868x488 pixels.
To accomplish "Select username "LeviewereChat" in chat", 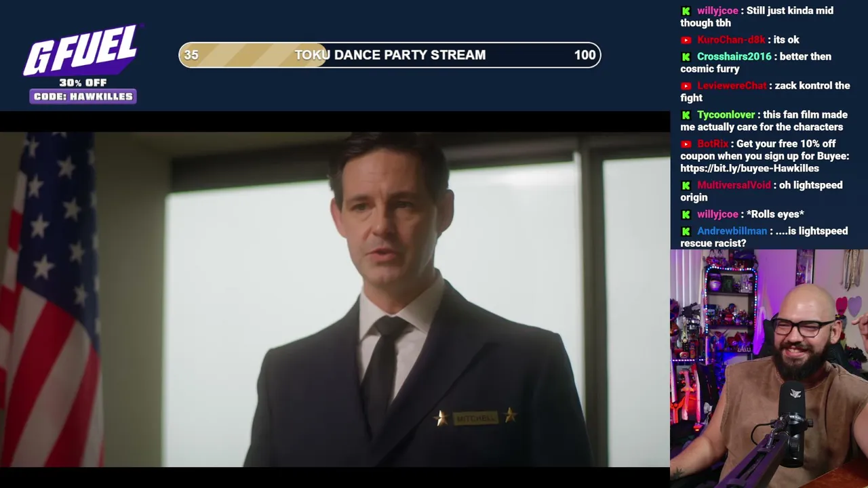I will point(732,86).
